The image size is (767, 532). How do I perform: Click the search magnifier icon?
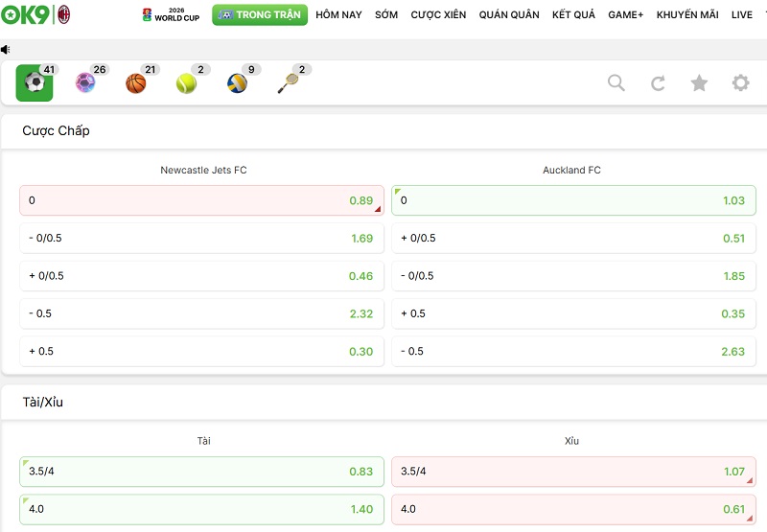coord(616,83)
